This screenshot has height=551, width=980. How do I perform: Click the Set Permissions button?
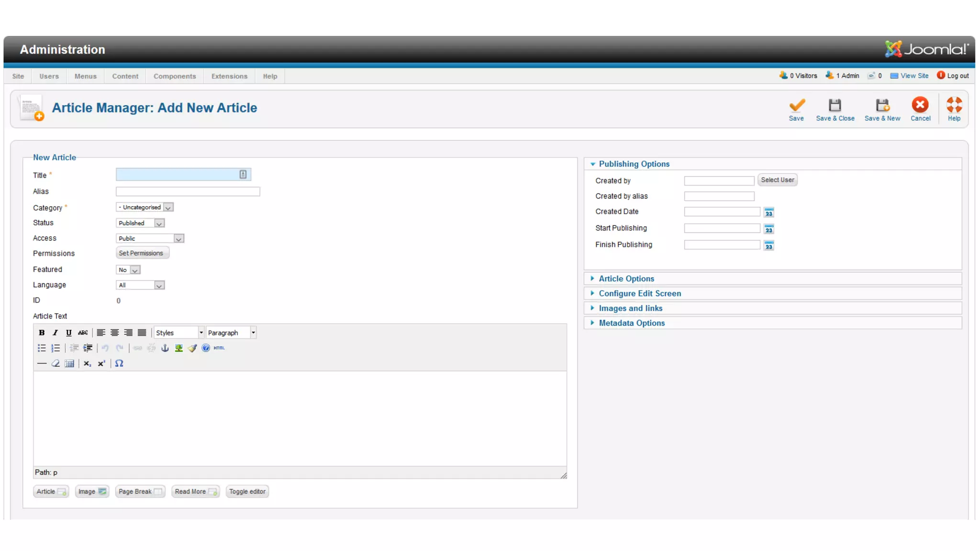point(141,253)
